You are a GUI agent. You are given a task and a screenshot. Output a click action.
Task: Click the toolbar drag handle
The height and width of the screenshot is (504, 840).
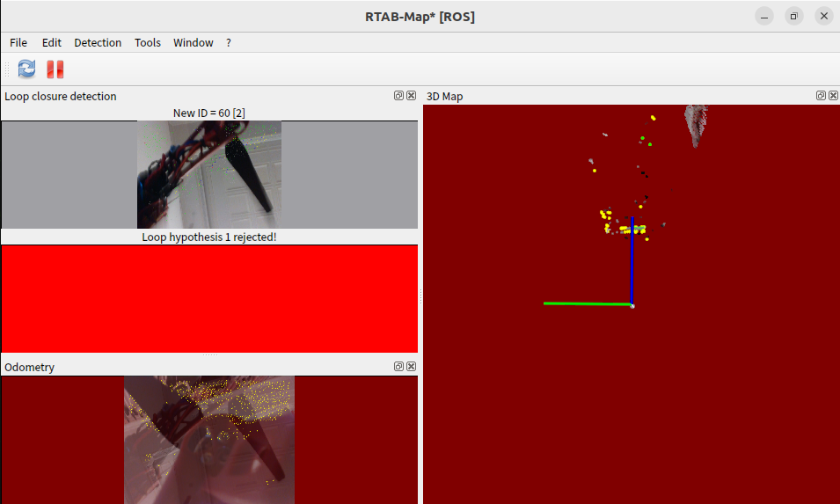[x=7, y=69]
